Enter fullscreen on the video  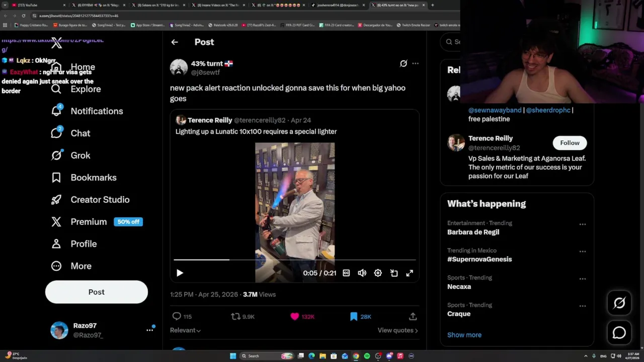coord(410,273)
